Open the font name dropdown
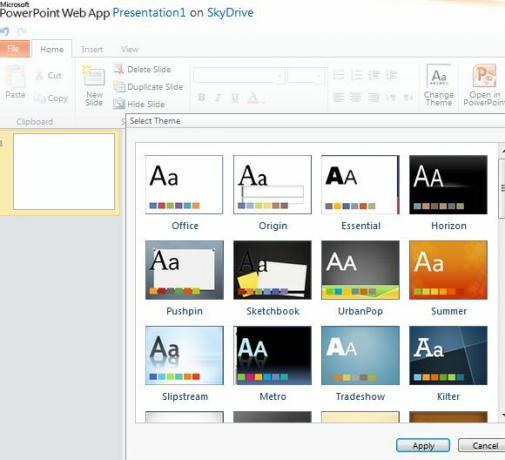This screenshot has height=460, width=505. tap(279, 76)
